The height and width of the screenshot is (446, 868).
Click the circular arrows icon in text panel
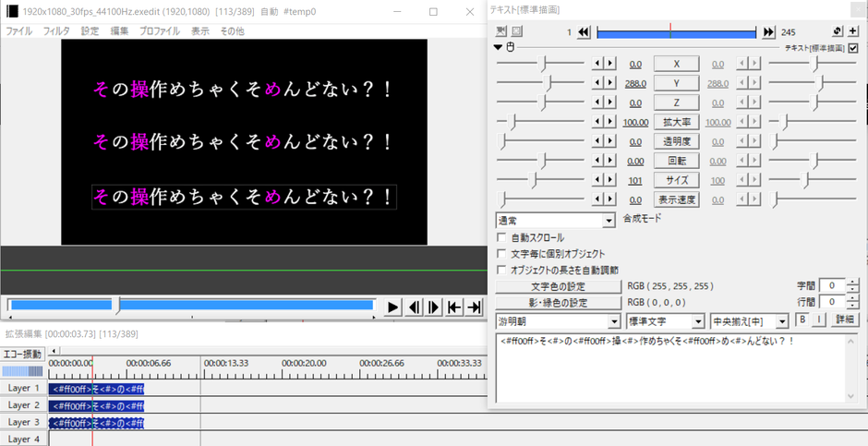838,32
